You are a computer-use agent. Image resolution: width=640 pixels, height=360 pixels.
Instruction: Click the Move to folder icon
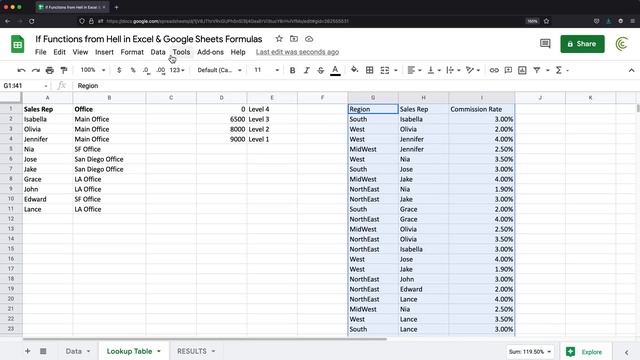pyautogui.click(x=294, y=39)
